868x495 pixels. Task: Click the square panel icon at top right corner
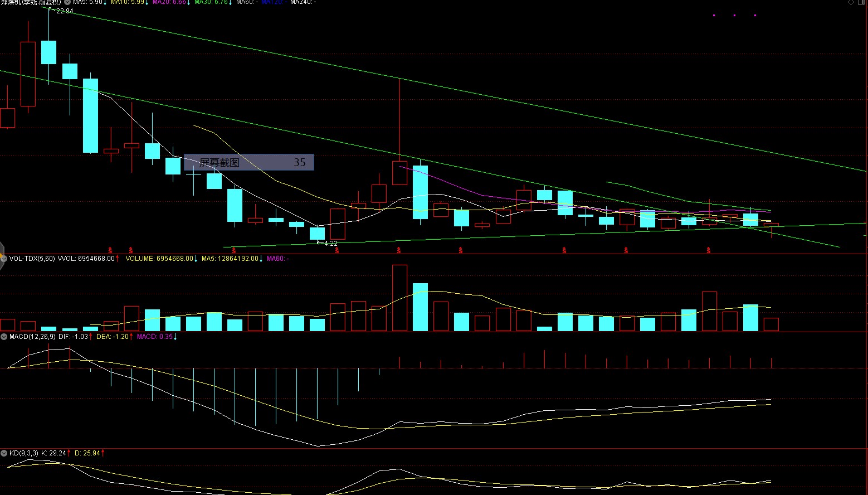point(861,2)
